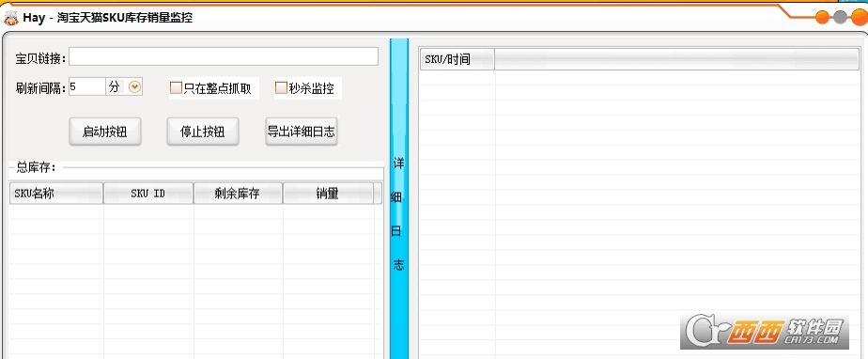This screenshot has height=359, width=868.
Task: Click the 停止按钮 button
Action: [203, 132]
